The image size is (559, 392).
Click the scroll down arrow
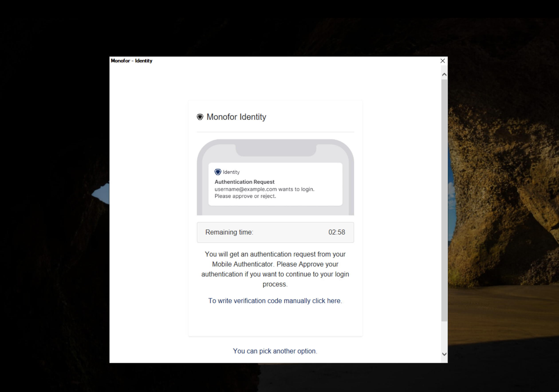pyautogui.click(x=444, y=354)
